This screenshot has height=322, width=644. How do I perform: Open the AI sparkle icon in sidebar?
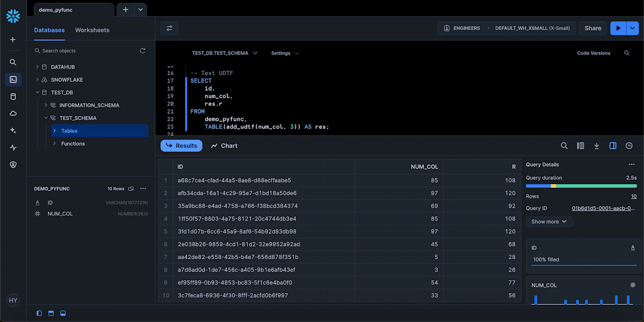click(x=13, y=130)
